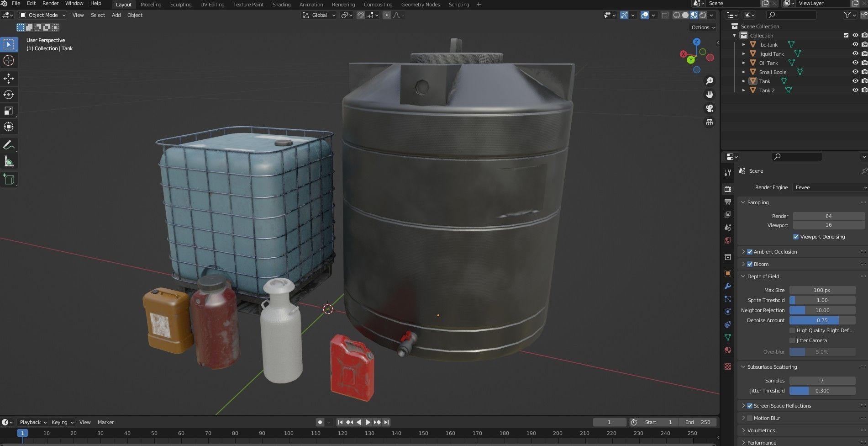Screen dimensions: 868x446
Task: Select the Rotate tool in the toolbar
Action: tap(9, 95)
